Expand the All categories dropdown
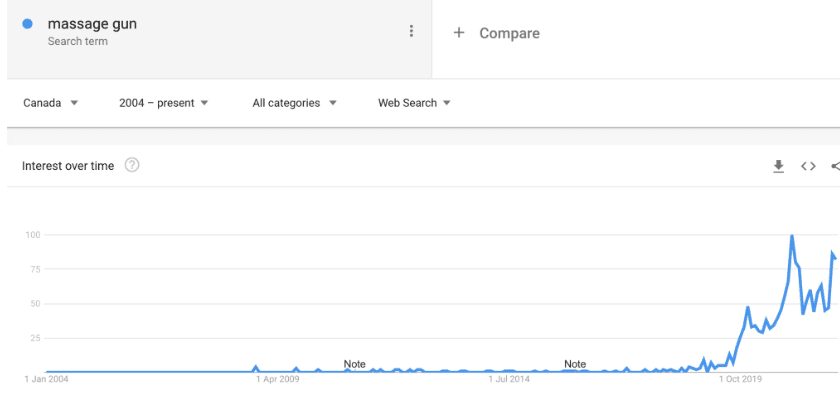Screen dimensions: 840x397 point(294,103)
